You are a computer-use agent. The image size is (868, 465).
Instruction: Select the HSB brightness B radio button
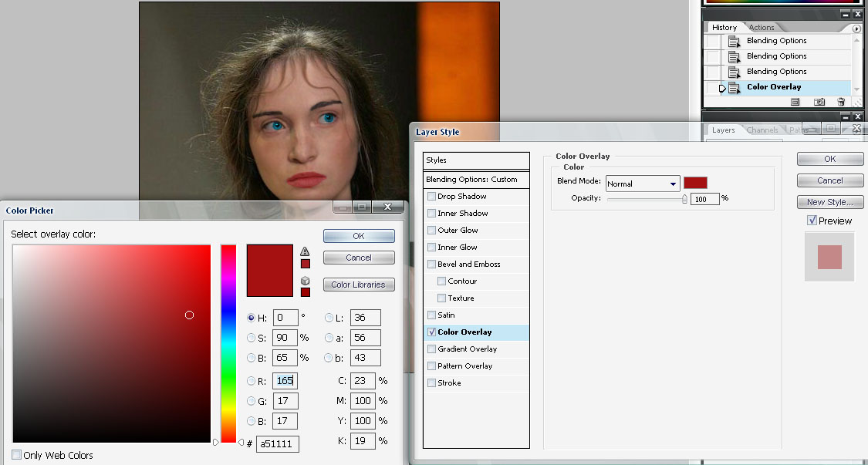(252, 358)
